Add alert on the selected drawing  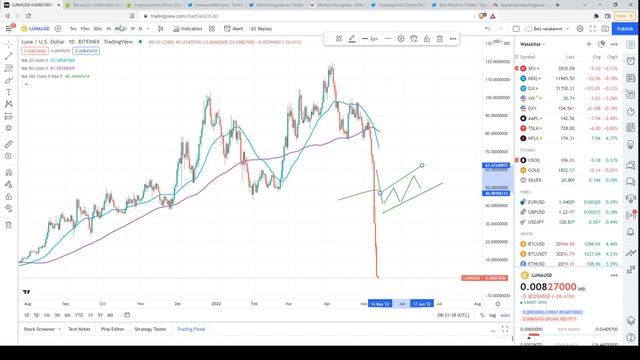[x=414, y=39]
